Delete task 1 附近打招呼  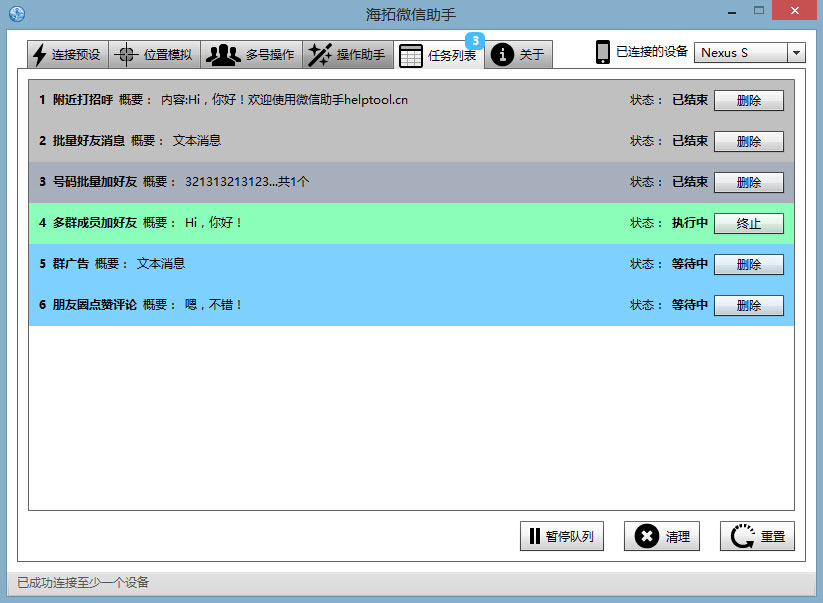click(748, 101)
